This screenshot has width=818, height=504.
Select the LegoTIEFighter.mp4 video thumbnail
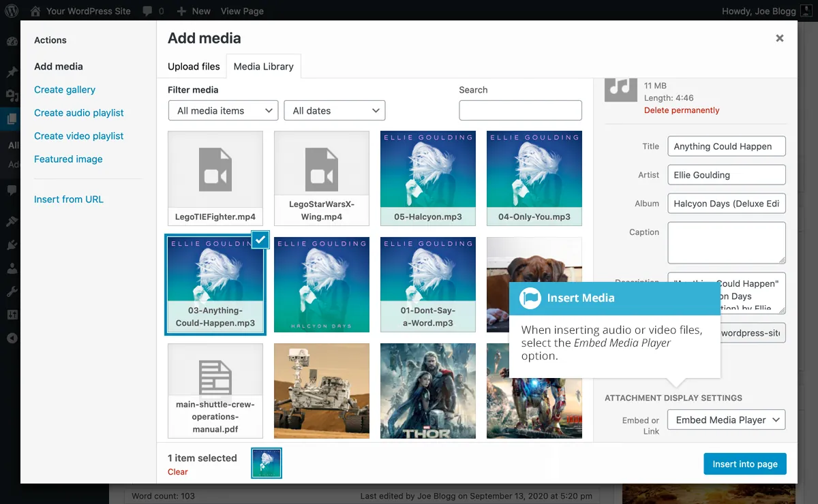coord(215,178)
